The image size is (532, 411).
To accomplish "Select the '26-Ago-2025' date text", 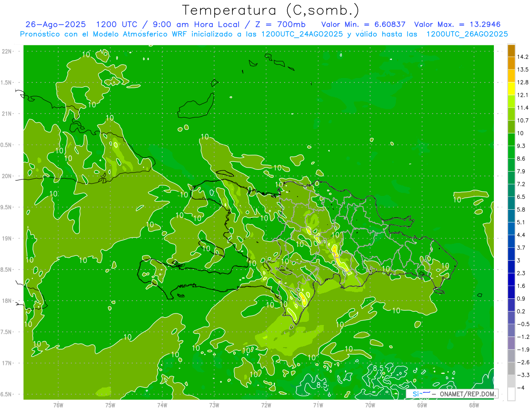I will pos(56,24).
